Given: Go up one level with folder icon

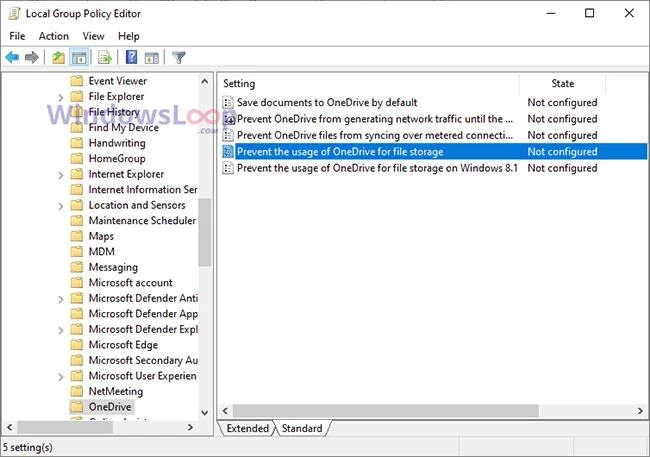Looking at the screenshot, I should [58, 57].
